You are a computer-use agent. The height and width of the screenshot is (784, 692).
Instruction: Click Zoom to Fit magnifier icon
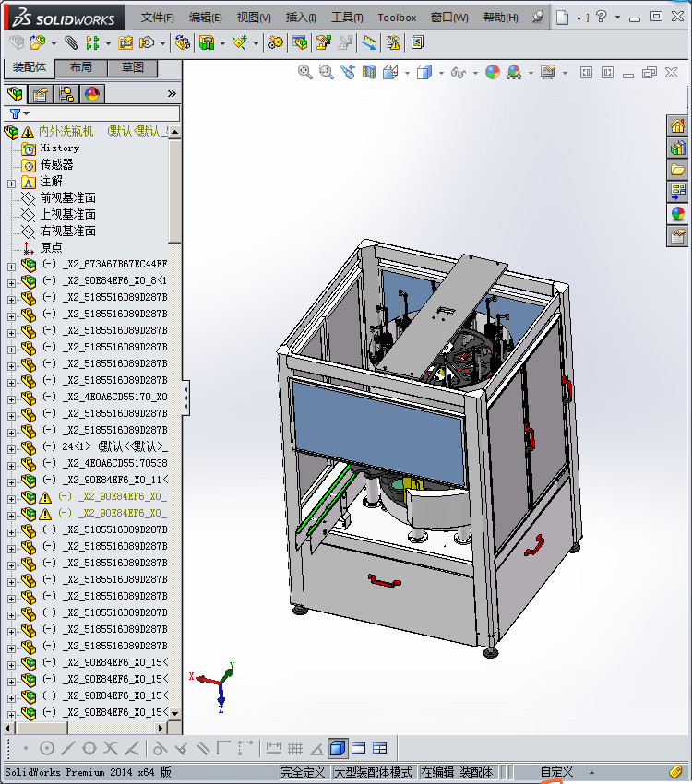[x=305, y=73]
